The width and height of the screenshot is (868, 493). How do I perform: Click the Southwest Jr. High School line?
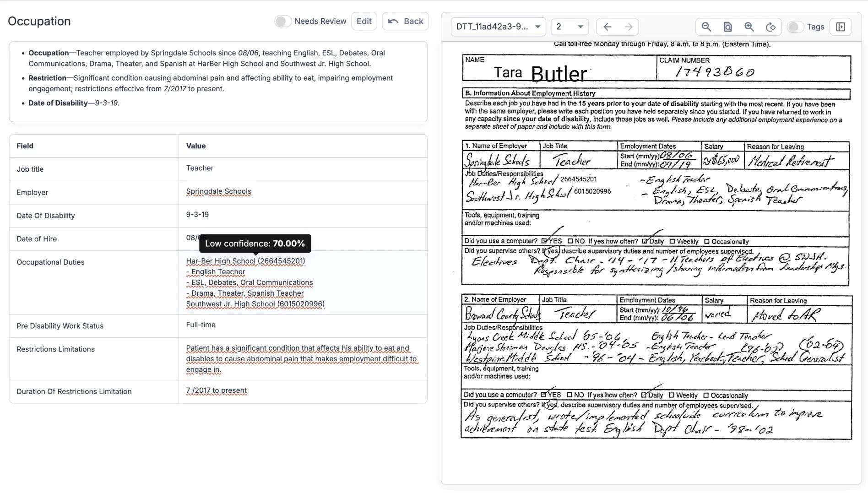pos(255,304)
